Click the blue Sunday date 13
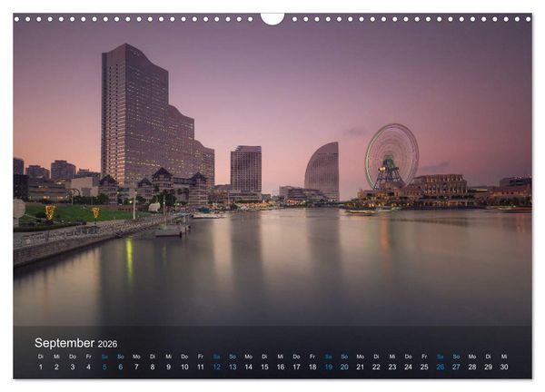This screenshot has width=545, height=392. 233,367
